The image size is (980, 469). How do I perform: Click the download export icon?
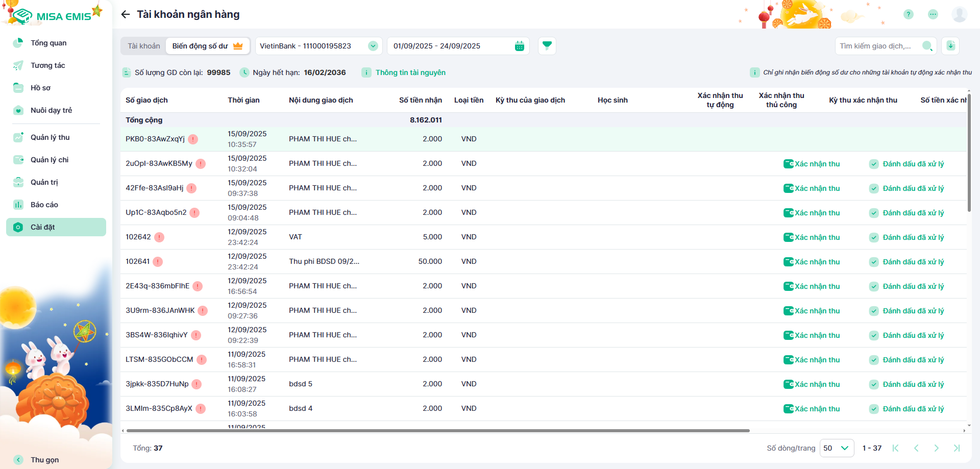[950, 46]
